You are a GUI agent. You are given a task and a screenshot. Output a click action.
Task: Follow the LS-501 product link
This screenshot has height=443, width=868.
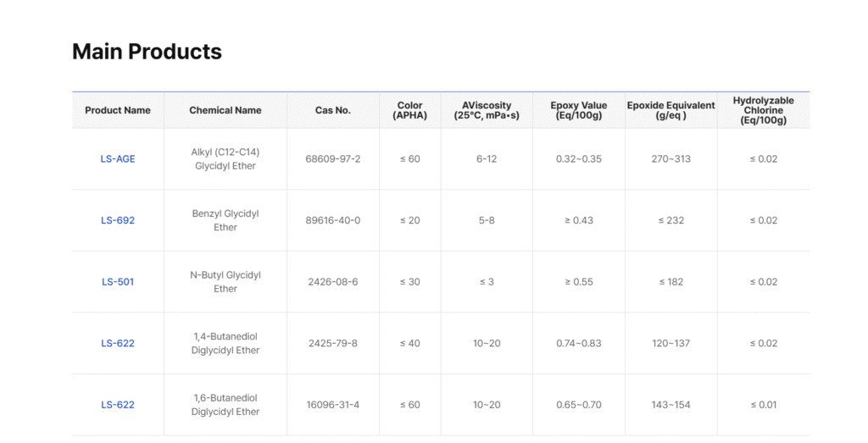click(x=118, y=282)
